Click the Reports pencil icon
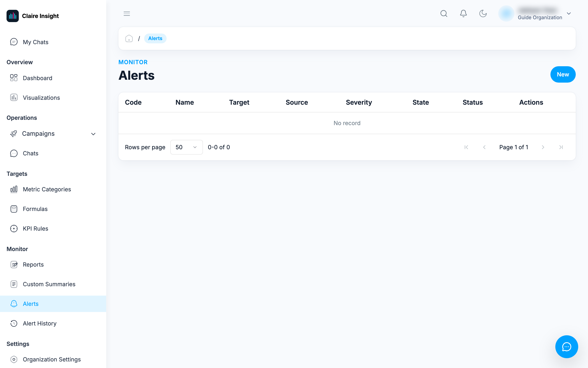This screenshot has width=588, height=368. tap(14, 265)
